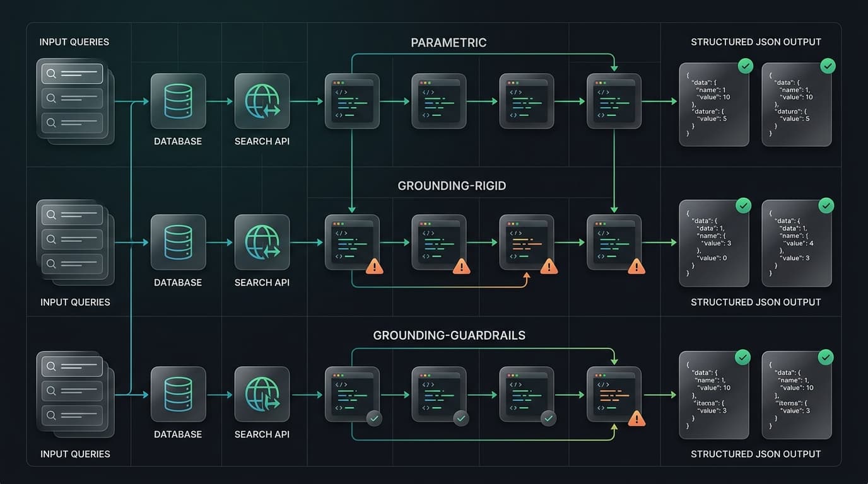Click the second code node under PARAMETRIC
This screenshot has height=484, width=868.
(439, 101)
